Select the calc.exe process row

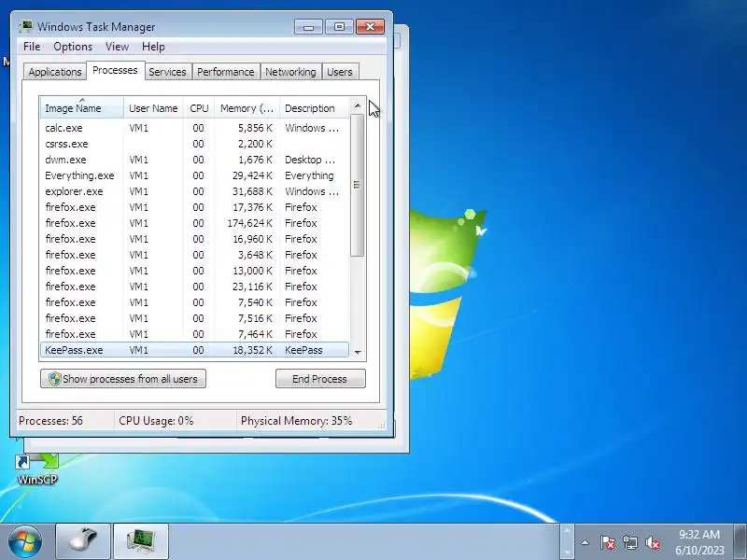pos(194,128)
